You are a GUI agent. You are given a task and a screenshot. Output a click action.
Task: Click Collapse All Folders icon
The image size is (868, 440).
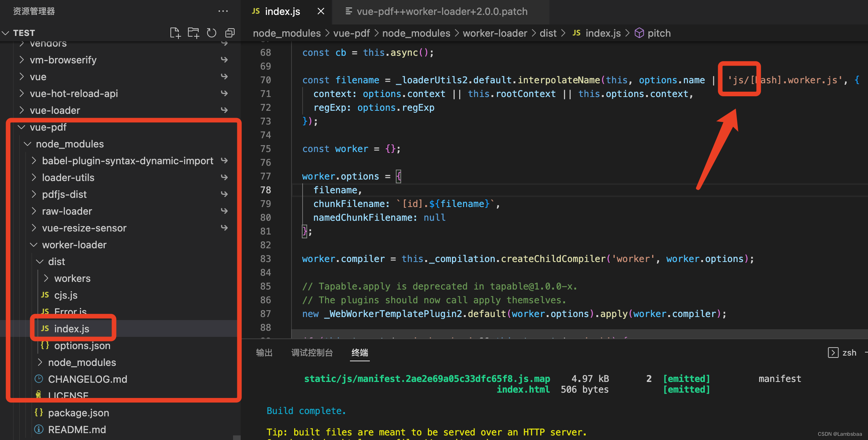pos(230,33)
